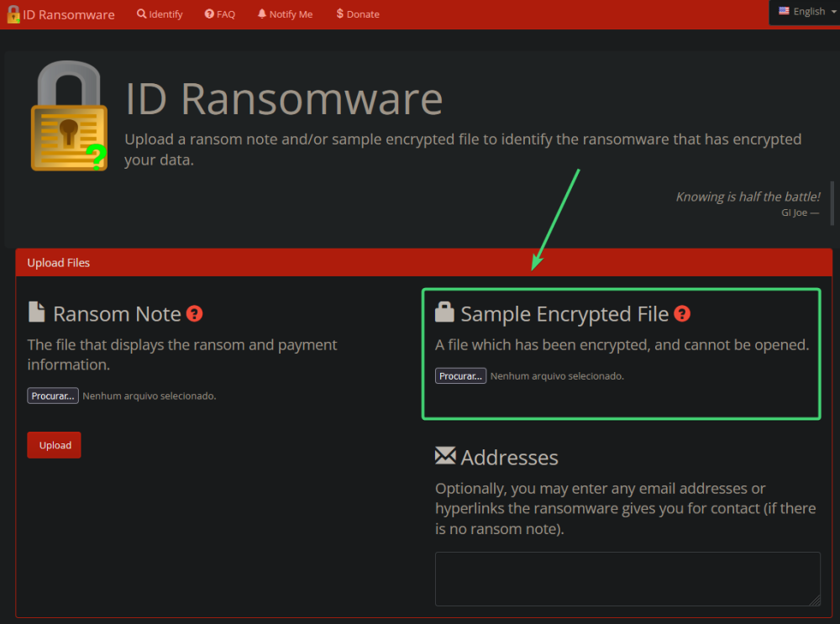840x624 pixels.
Task: Click the quote box vertical scrollbar
Action: 832,203
